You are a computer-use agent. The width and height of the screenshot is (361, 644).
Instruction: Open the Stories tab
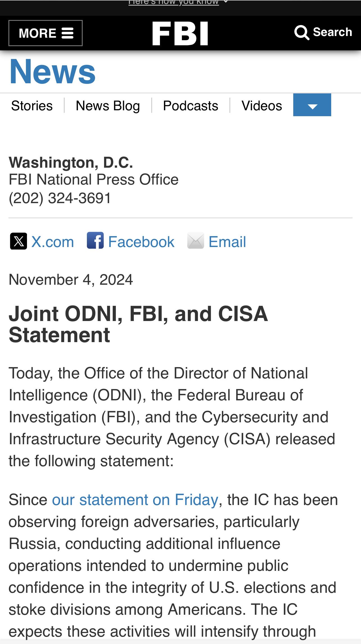pos(32,106)
